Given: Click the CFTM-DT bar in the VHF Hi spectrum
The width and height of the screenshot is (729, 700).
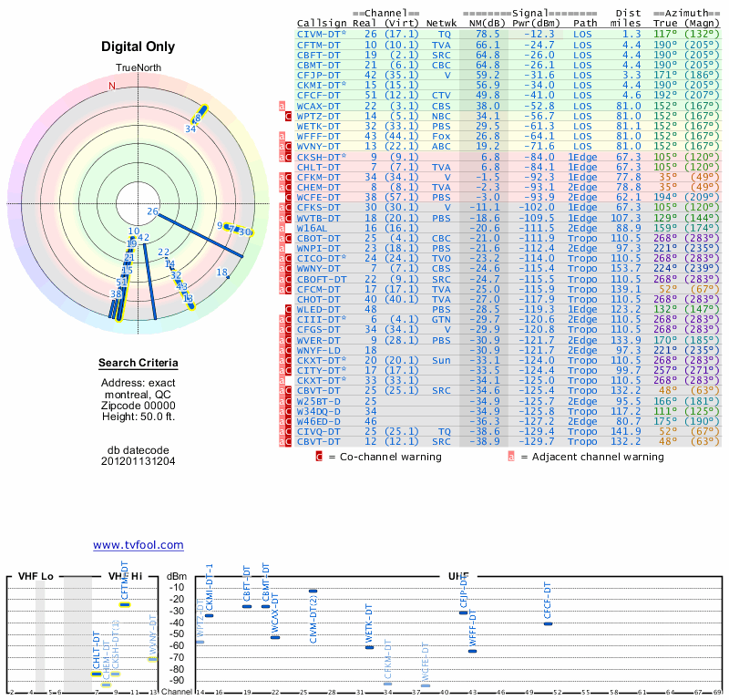Looking at the screenshot, I should (125, 604).
